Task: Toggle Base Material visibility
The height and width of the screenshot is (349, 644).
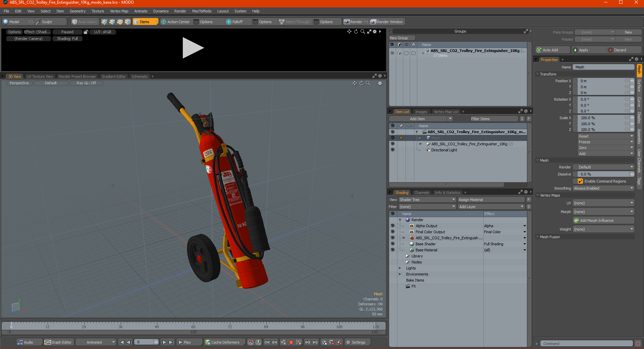Action: [x=392, y=250]
